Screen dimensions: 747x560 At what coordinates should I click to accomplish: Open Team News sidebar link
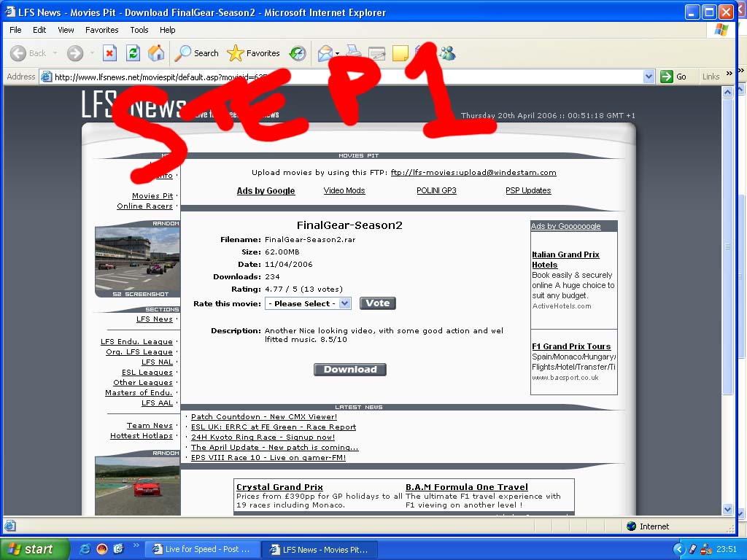(x=150, y=426)
